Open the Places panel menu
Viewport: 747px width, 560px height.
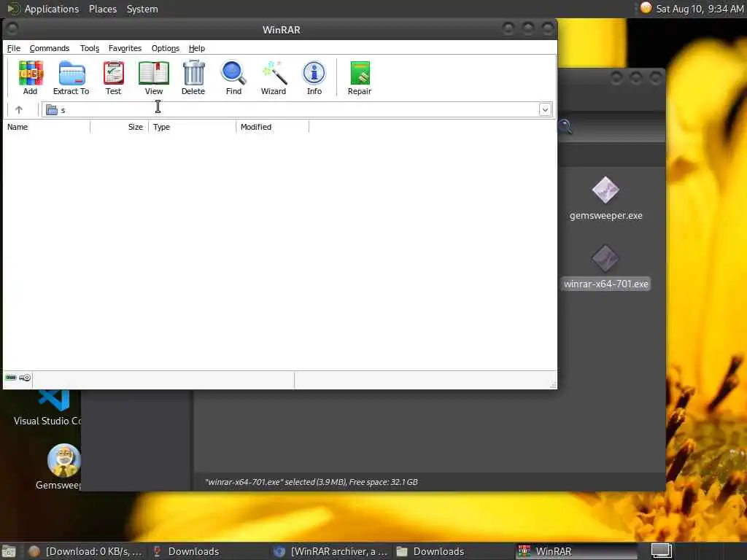pos(102,9)
